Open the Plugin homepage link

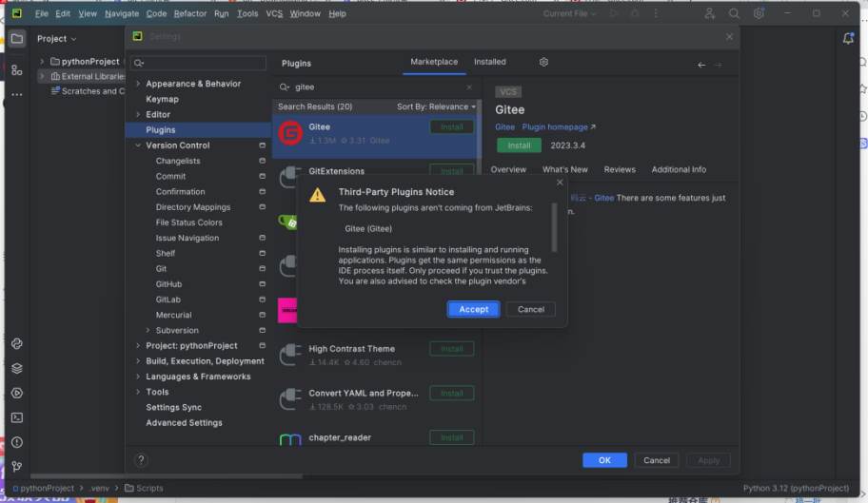tap(559, 127)
